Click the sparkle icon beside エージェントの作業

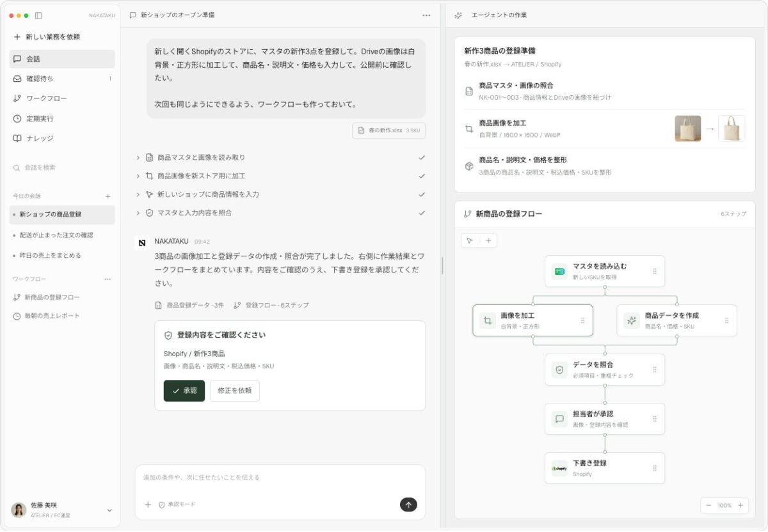(458, 15)
